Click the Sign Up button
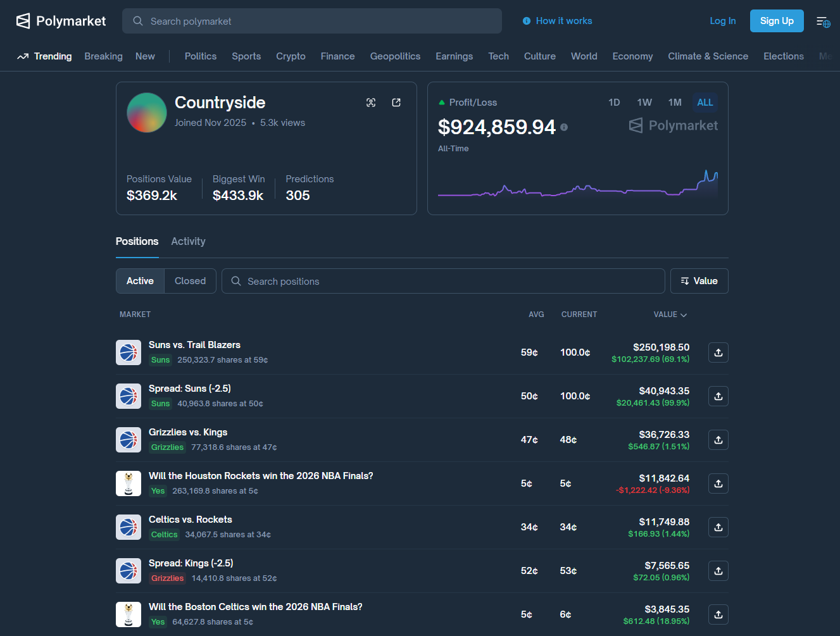Image resolution: width=840 pixels, height=636 pixels. click(x=776, y=21)
